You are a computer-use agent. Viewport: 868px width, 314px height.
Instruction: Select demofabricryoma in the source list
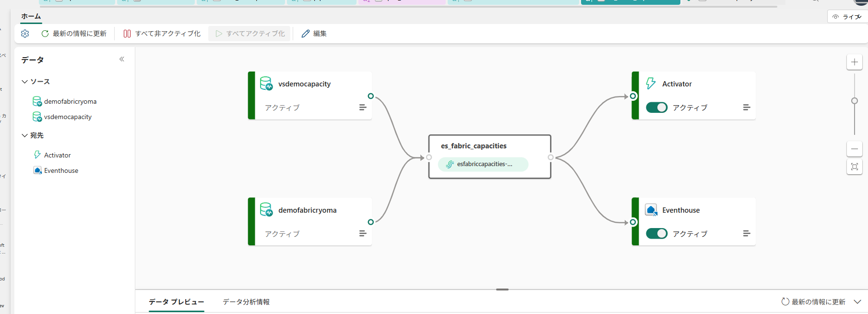click(70, 101)
